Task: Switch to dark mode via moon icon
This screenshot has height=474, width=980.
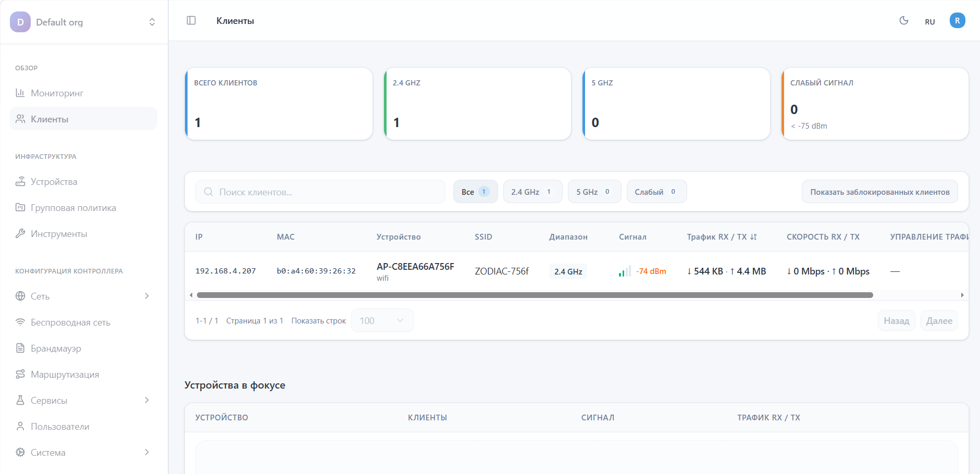Action: [904, 21]
